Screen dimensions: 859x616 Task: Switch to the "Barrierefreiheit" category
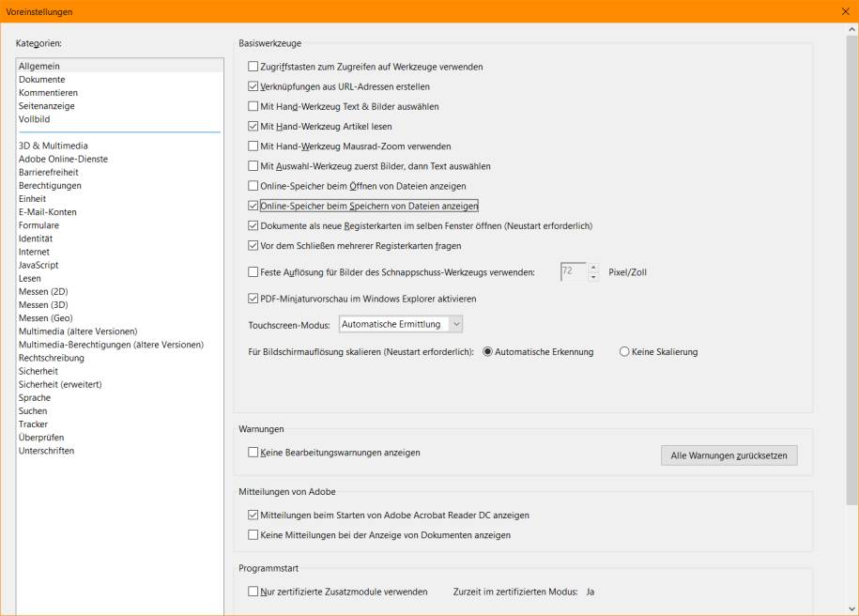point(52,172)
